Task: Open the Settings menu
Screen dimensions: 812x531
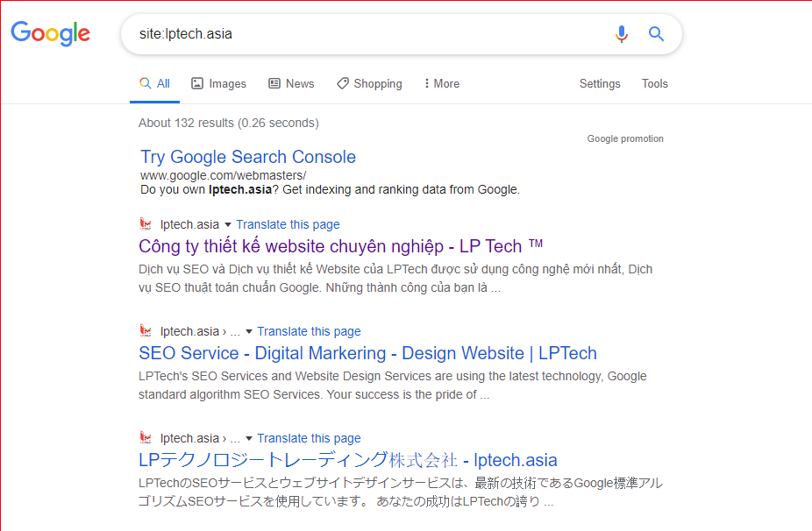Action: pos(600,83)
